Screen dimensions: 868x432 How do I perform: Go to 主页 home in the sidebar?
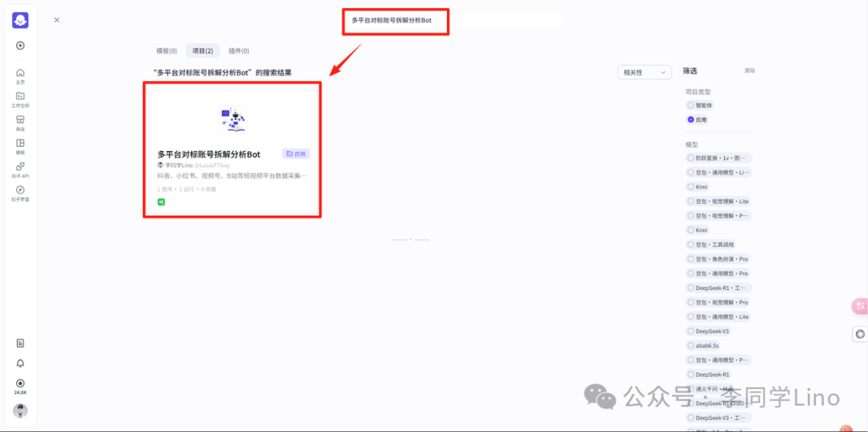pos(20,75)
